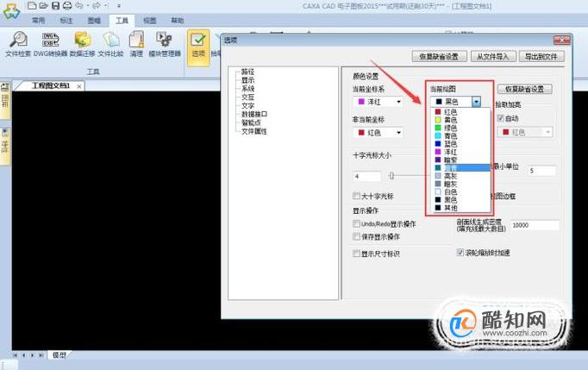The image size is (588, 370).
Task: Expand the redo history arrow
Action: (x=107, y=6)
